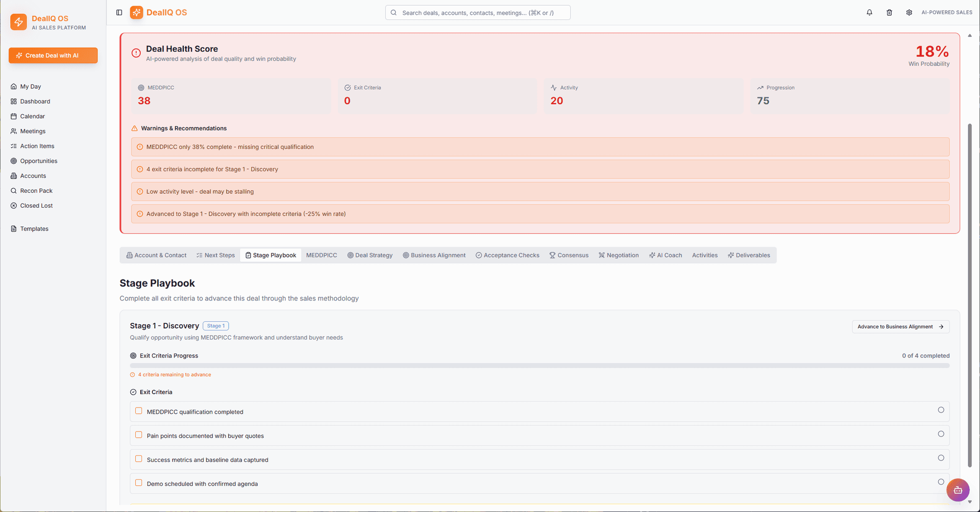Tick Pain points documented with buyer quotes
This screenshot has height=512, width=980.
pyautogui.click(x=139, y=435)
